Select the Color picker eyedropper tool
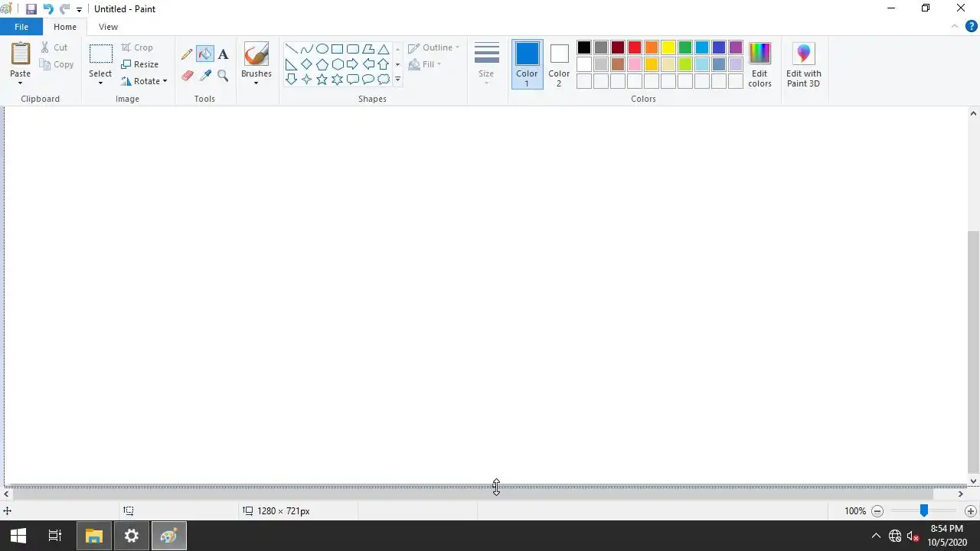The width and height of the screenshot is (980, 551). click(204, 75)
